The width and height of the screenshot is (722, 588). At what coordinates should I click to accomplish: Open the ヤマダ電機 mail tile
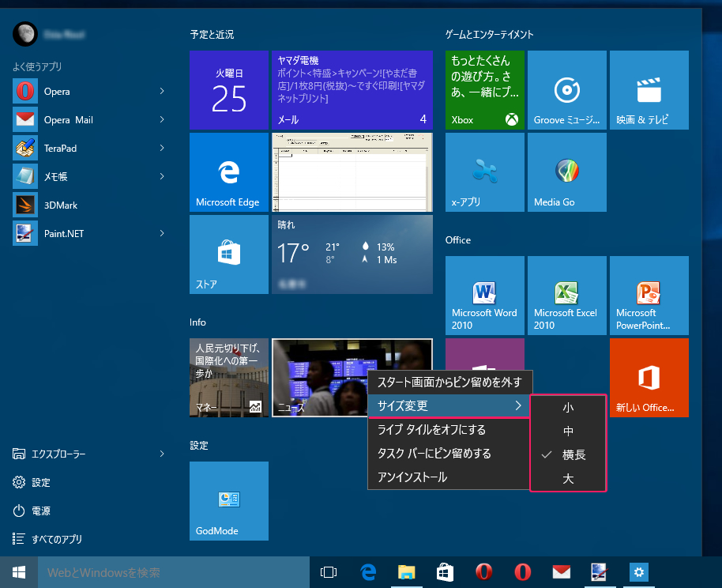click(x=352, y=90)
